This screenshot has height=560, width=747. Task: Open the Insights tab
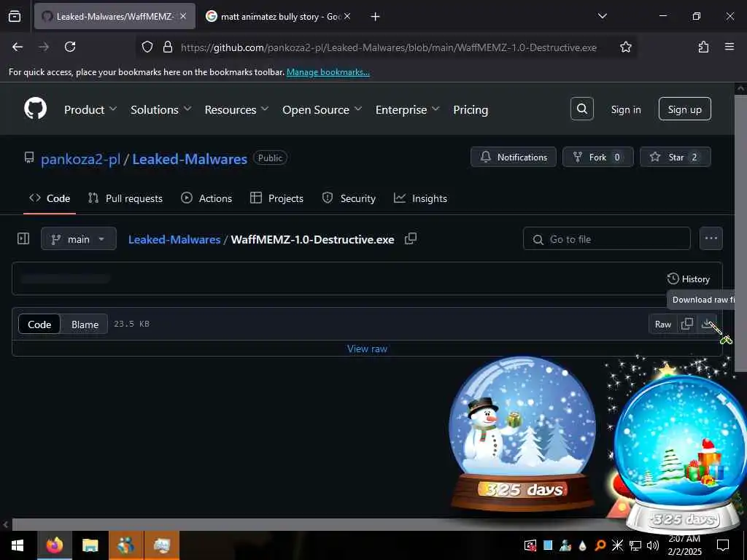coord(420,198)
